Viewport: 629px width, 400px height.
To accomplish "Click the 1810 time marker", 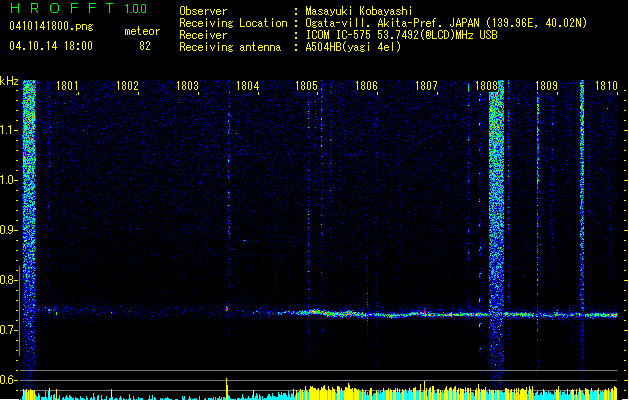I will coord(606,86).
